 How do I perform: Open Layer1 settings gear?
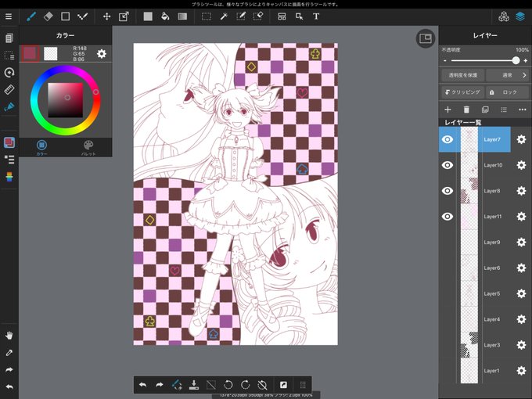(521, 371)
